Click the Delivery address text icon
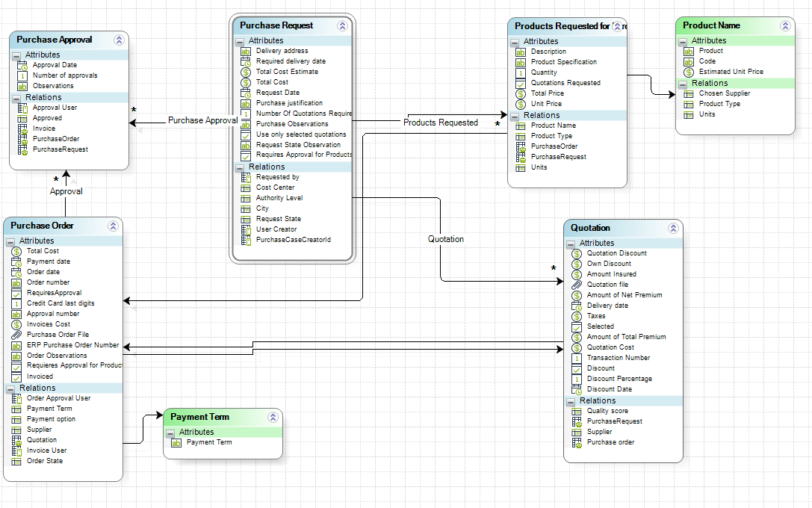The width and height of the screenshot is (812, 508). tap(246, 52)
